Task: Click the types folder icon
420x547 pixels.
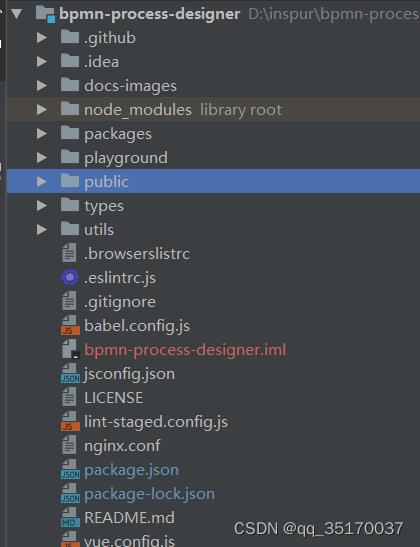Action: click(70, 205)
